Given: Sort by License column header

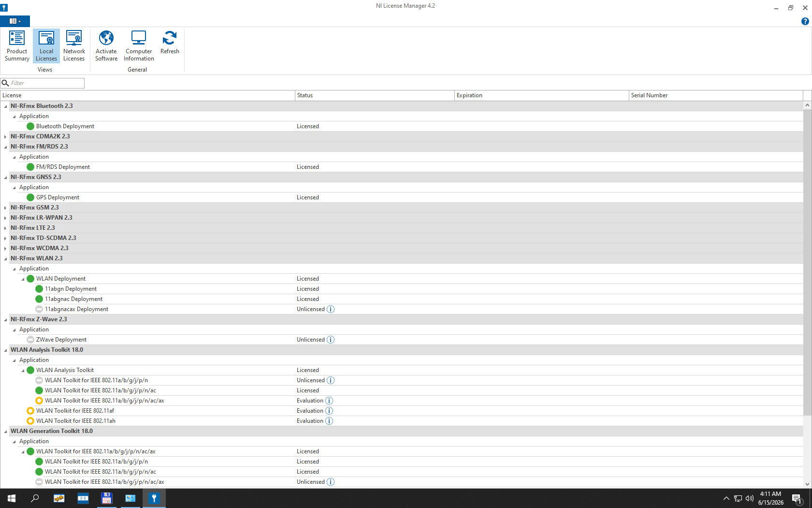Looking at the screenshot, I should tap(147, 95).
